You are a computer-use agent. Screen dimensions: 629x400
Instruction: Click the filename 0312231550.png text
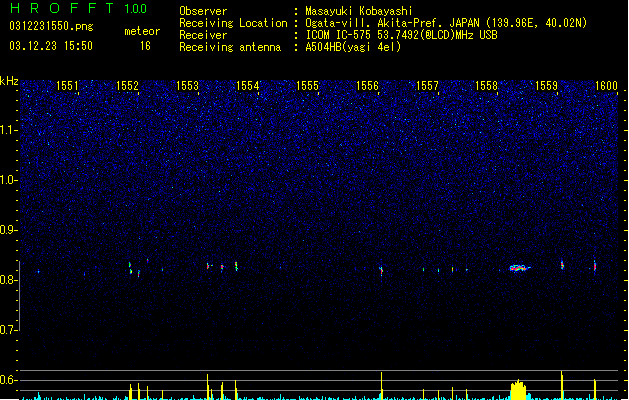tap(51, 26)
